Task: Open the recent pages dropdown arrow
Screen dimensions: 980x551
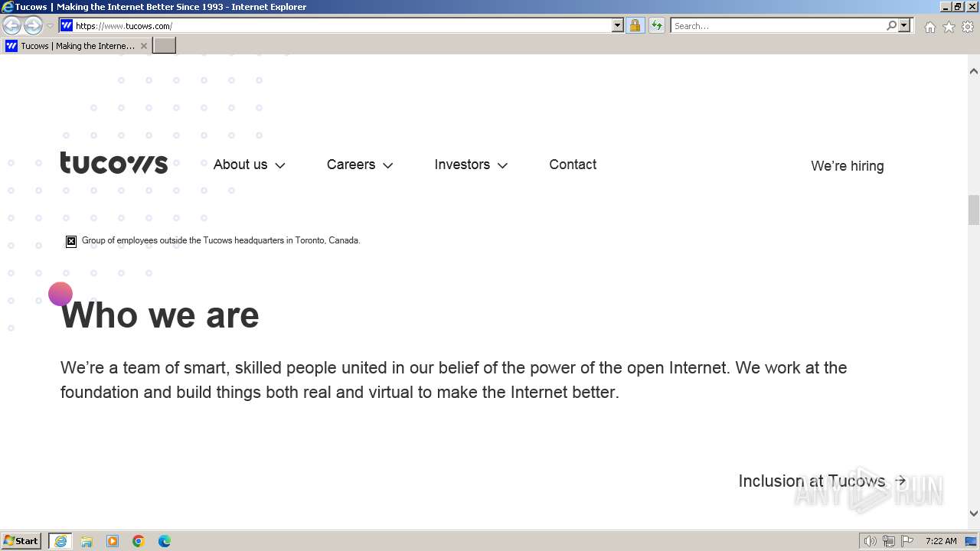Action: pyautogui.click(x=50, y=26)
